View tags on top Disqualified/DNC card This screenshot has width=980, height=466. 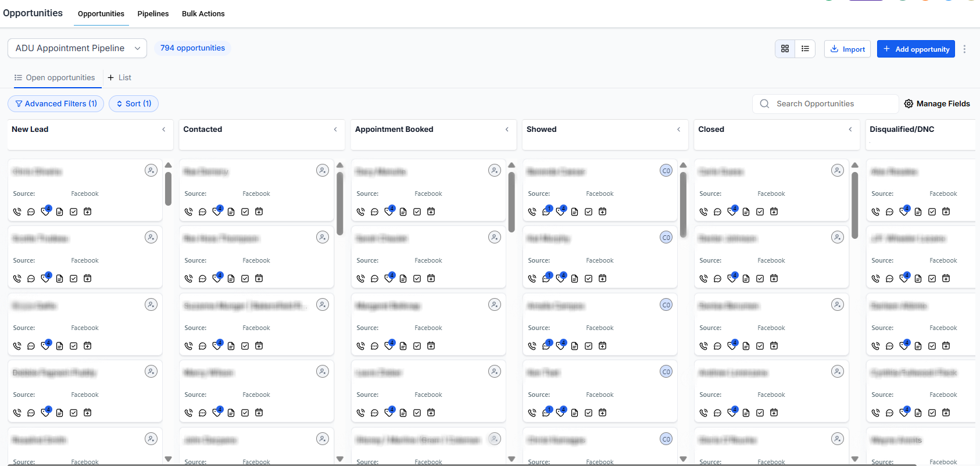[904, 211]
